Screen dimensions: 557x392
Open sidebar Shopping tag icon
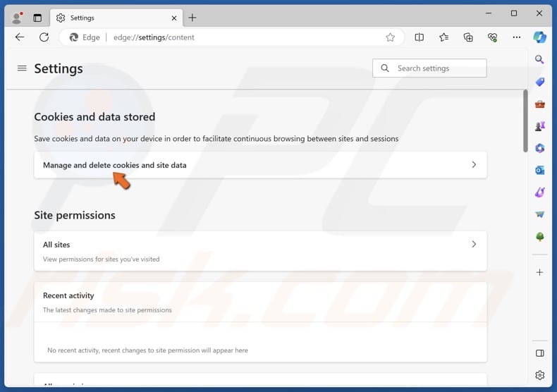[540, 82]
